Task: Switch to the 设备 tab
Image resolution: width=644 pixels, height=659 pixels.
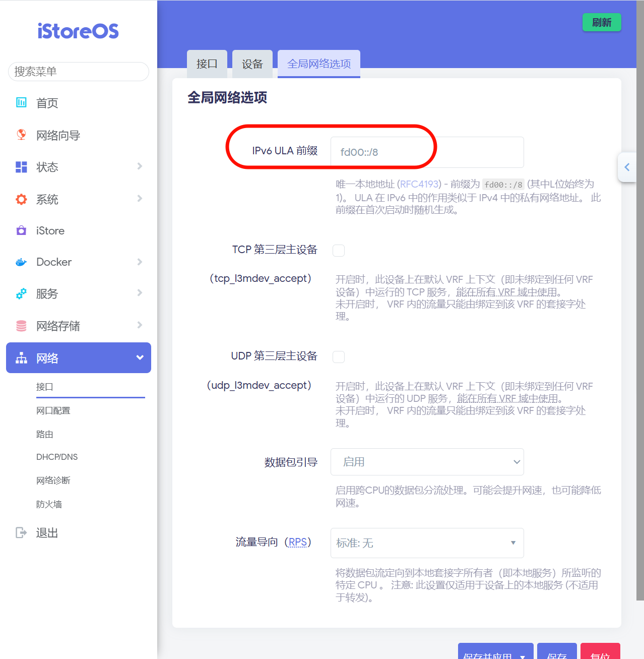Action: click(252, 64)
